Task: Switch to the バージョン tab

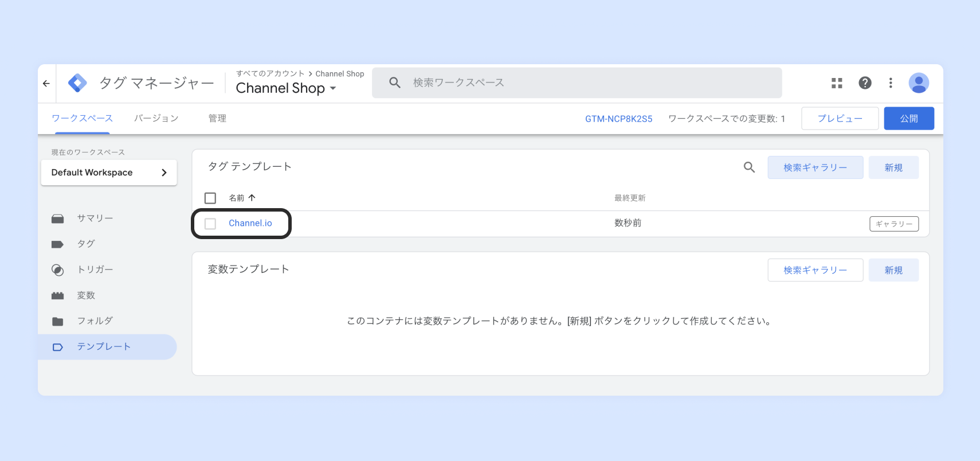Action: pos(156,118)
